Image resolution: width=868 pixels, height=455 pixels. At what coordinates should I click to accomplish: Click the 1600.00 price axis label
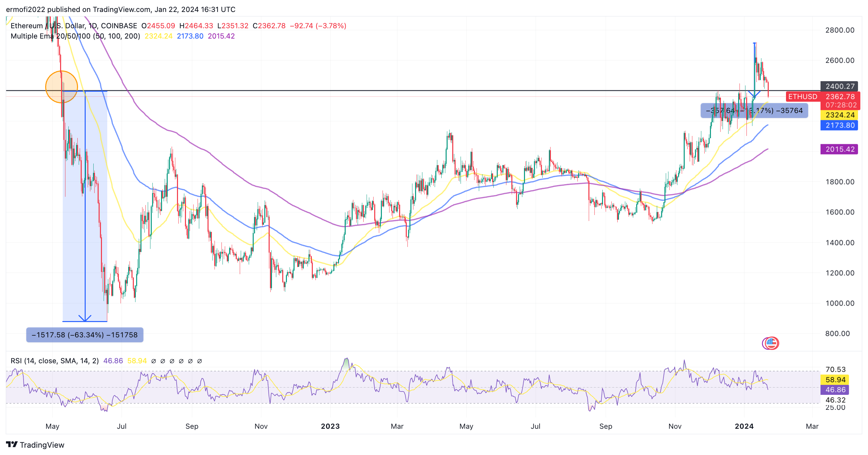(840, 212)
